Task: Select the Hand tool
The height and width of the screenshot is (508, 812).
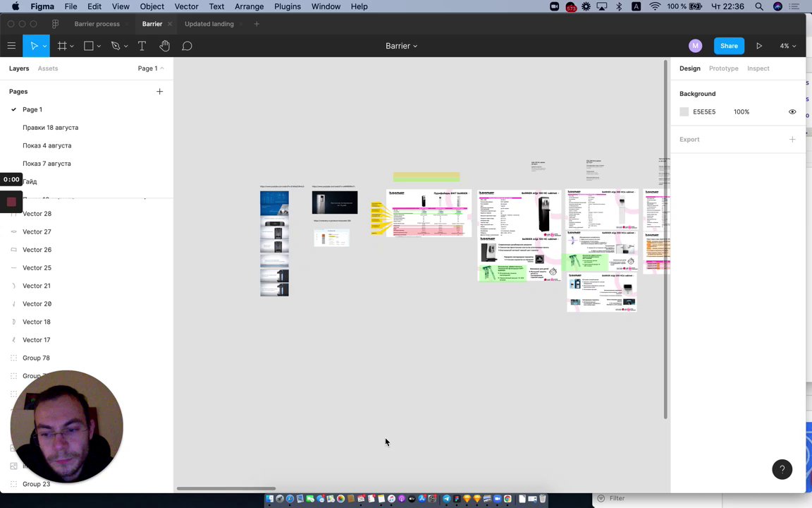Action: pos(164,46)
